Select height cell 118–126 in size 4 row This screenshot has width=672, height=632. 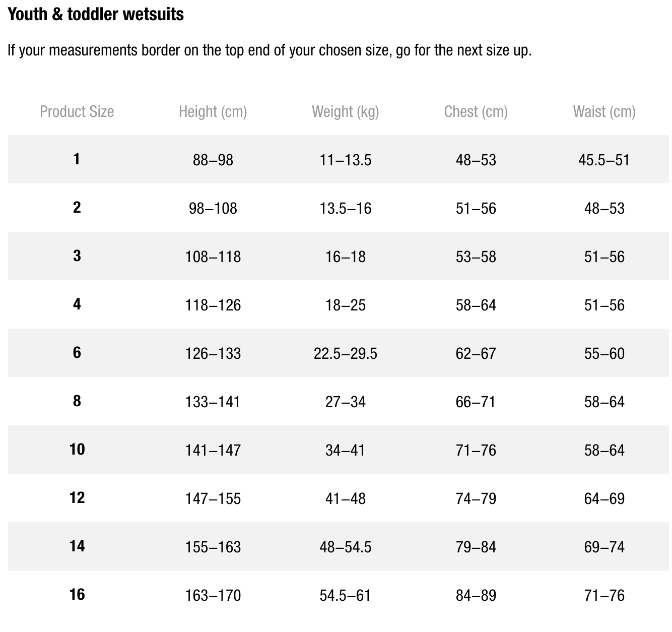click(x=213, y=305)
